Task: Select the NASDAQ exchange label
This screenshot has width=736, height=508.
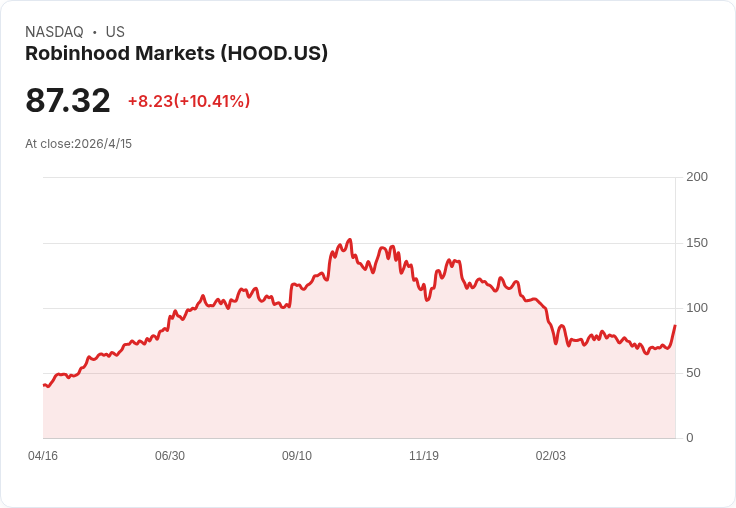Action: point(54,32)
